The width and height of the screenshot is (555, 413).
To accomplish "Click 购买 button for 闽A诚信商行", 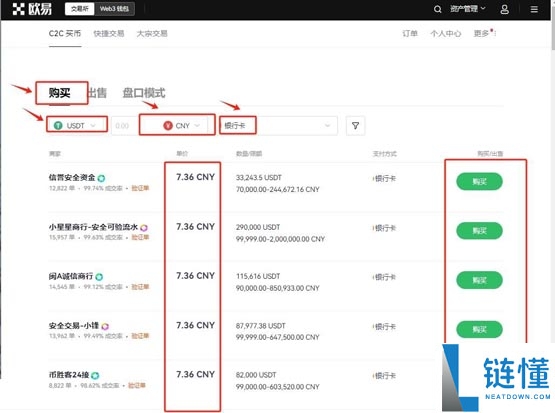I will click(479, 280).
